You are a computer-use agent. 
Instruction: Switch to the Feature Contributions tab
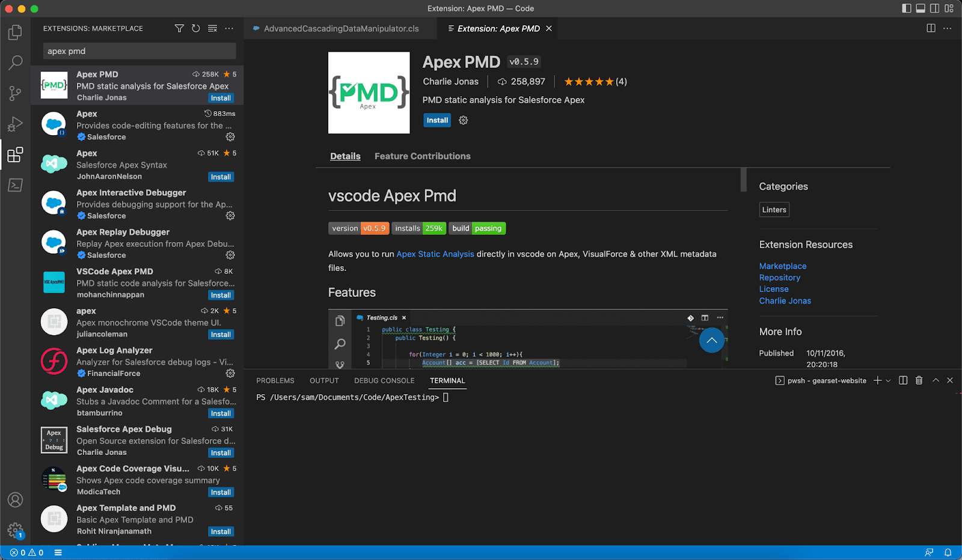point(422,156)
